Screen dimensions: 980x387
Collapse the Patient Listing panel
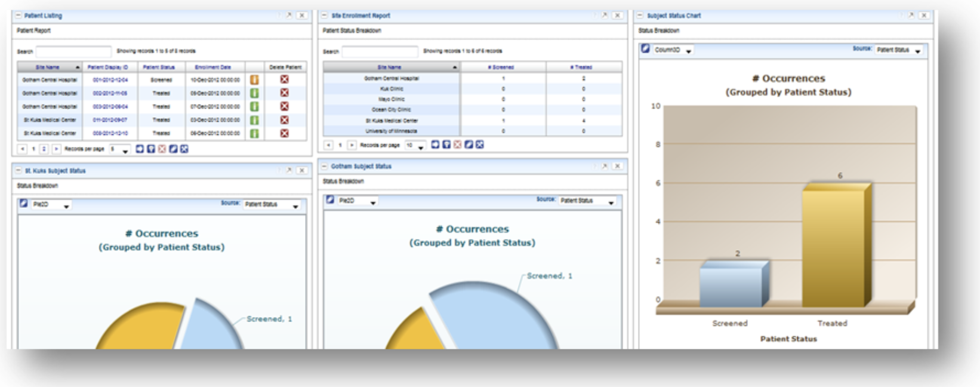pyautogui.click(x=19, y=16)
